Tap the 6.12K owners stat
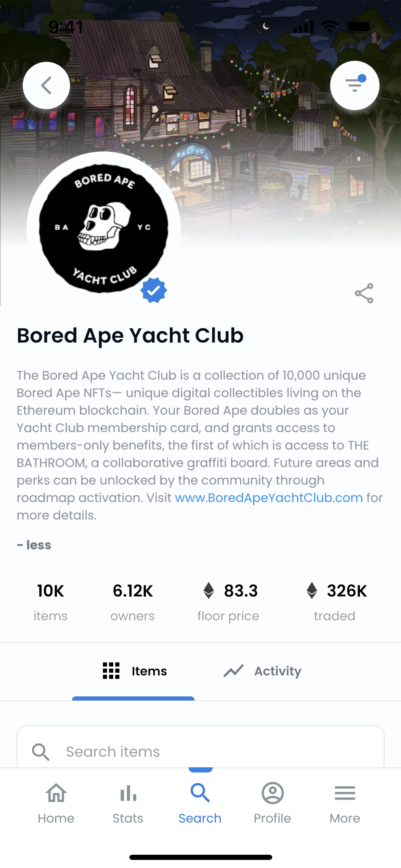Image resolution: width=401 pixels, height=868 pixels. pos(132,601)
